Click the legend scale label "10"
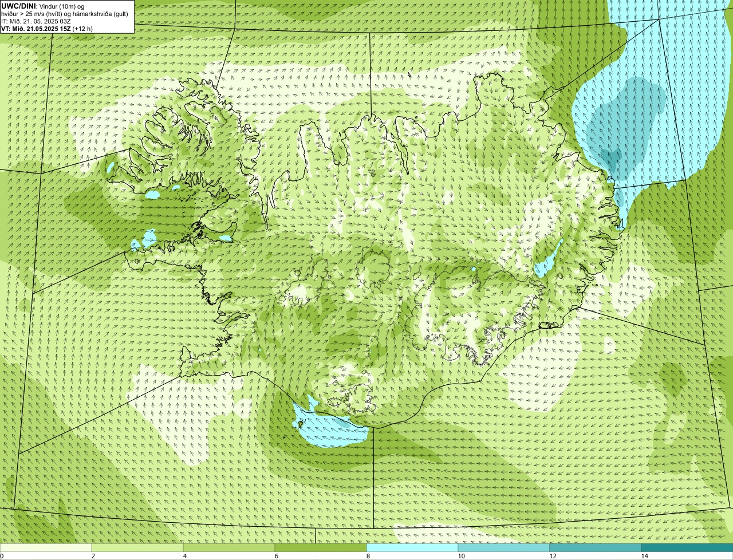The width and height of the screenshot is (733, 560). [x=461, y=556]
